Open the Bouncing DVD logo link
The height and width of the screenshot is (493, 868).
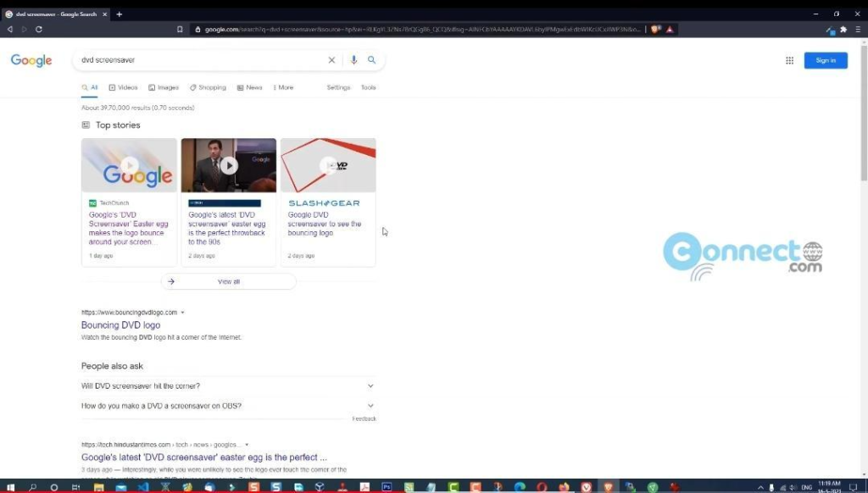120,325
